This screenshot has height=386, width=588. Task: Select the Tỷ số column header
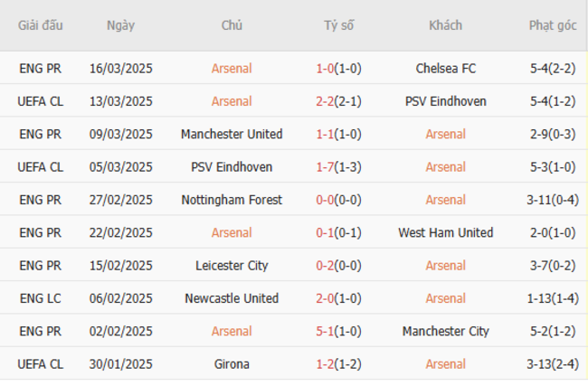pyautogui.click(x=339, y=26)
